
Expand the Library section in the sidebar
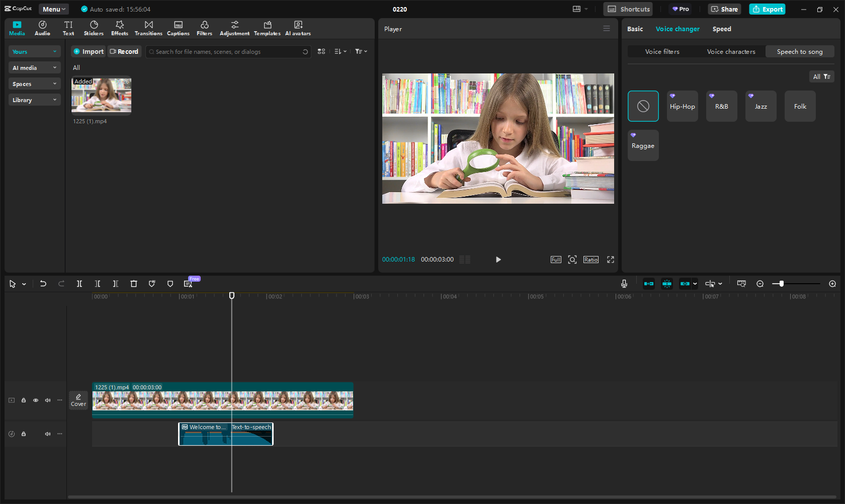pos(34,100)
